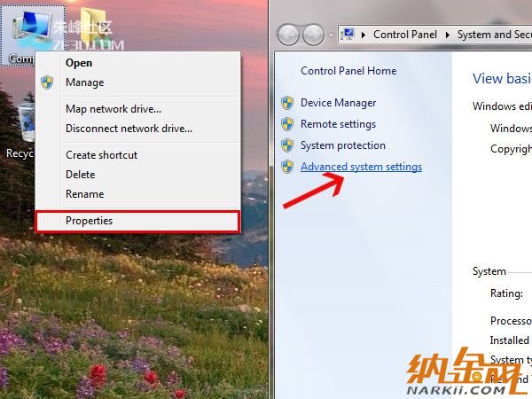The image size is (532, 399).
Task: Click the shield icon next to Manage
Action: click(x=47, y=82)
